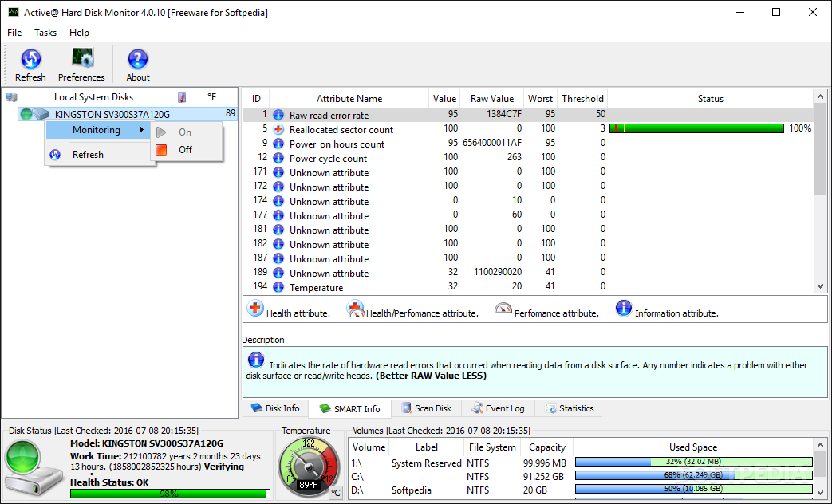Screen dimensions: 832x504
Task: Click the info icon in the Description box
Action: (256, 360)
